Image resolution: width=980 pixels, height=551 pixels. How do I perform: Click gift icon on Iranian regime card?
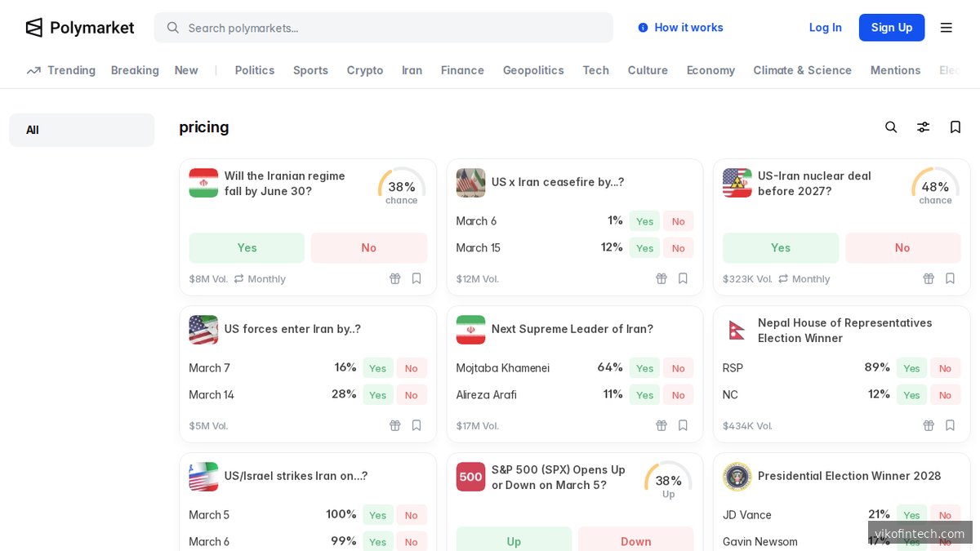point(395,279)
